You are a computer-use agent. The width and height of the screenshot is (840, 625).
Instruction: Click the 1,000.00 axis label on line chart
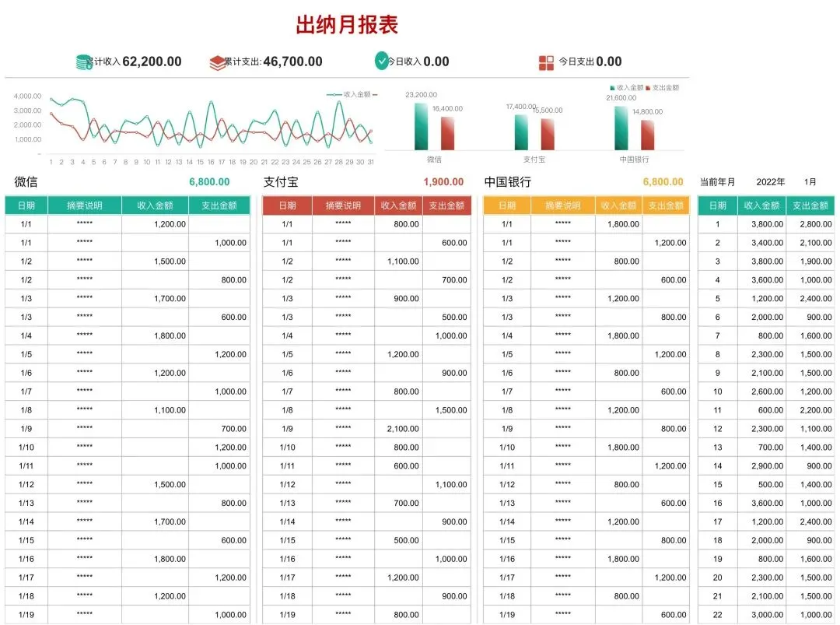click(29, 139)
